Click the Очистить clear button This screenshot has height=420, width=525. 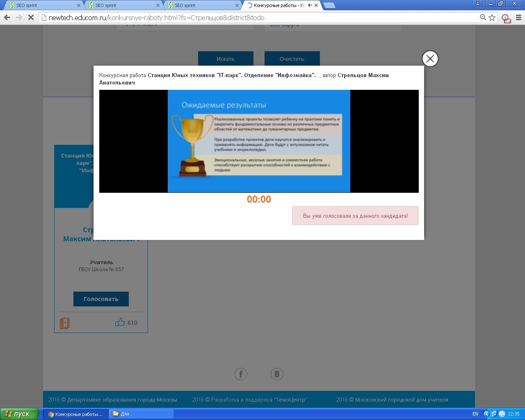tap(292, 59)
